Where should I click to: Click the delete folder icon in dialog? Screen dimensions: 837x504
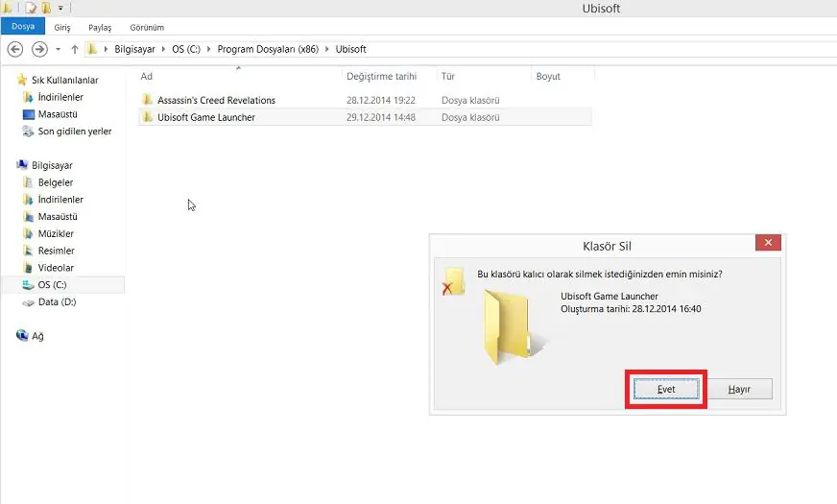453,281
